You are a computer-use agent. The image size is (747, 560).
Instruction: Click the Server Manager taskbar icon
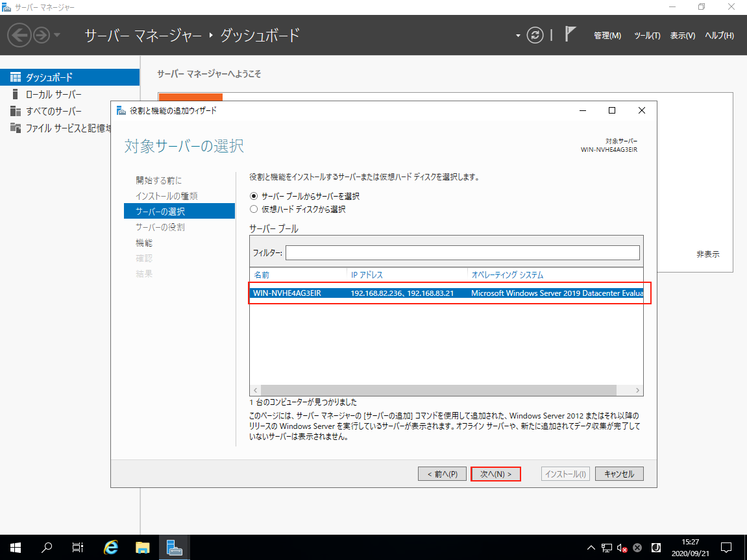175,548
